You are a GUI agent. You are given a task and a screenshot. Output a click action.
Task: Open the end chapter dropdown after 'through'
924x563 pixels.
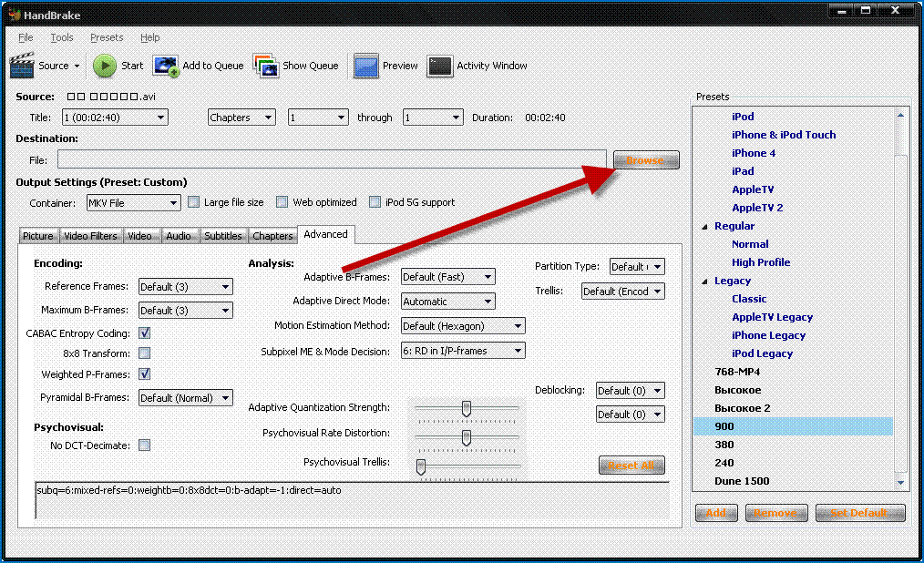click(433, 118)
